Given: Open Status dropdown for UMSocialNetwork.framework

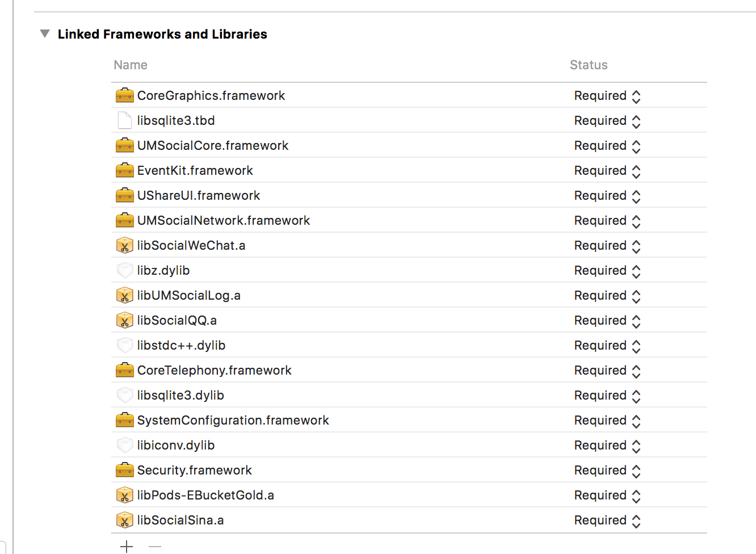Looking at the screenshot, I should tap(607, 221).
